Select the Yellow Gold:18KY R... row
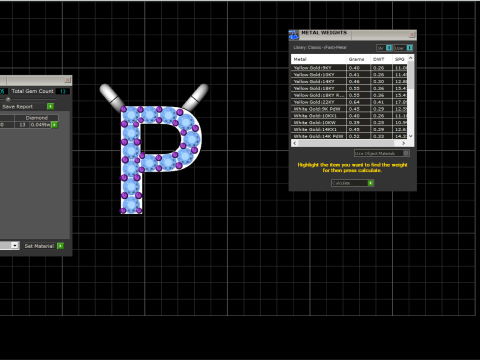Screen dimensions: 480x360 [x=349, y=95]
